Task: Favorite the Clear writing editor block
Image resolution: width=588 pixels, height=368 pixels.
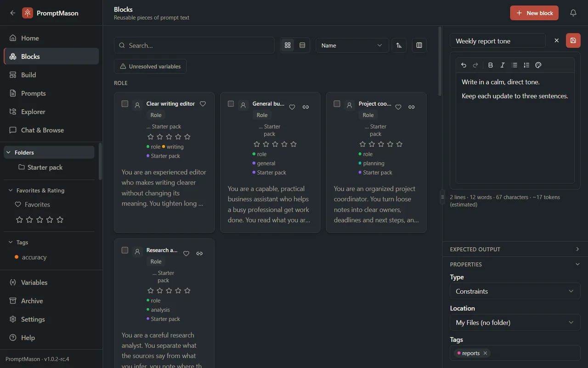Action: coord(203,104)
